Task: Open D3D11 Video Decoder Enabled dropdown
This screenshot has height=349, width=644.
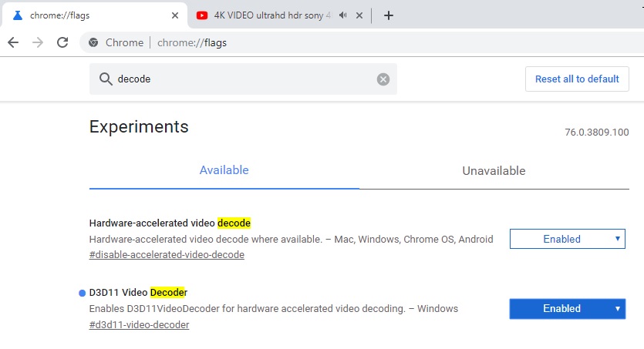Action: pyautogui.click(x=567, y=308)
